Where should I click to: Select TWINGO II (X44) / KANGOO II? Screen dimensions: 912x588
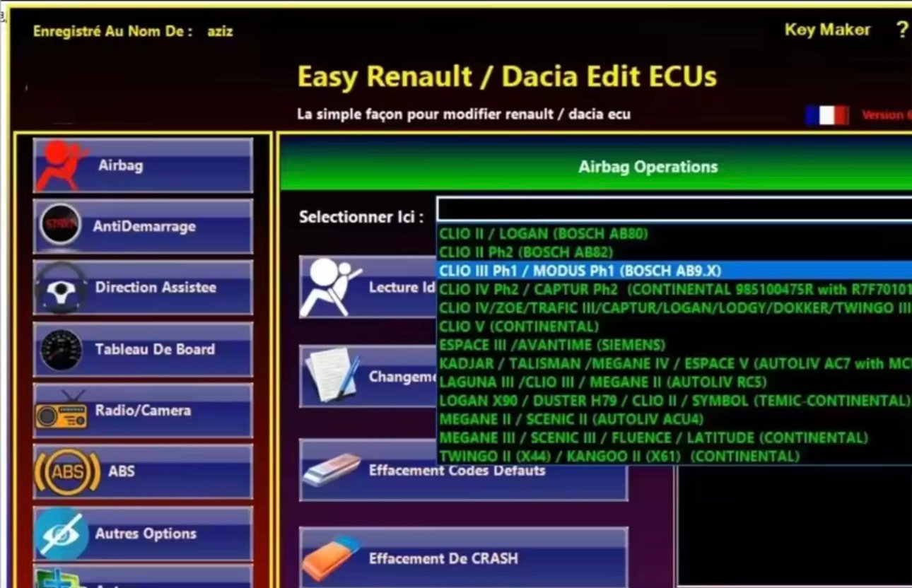click(x=674, y=456)
